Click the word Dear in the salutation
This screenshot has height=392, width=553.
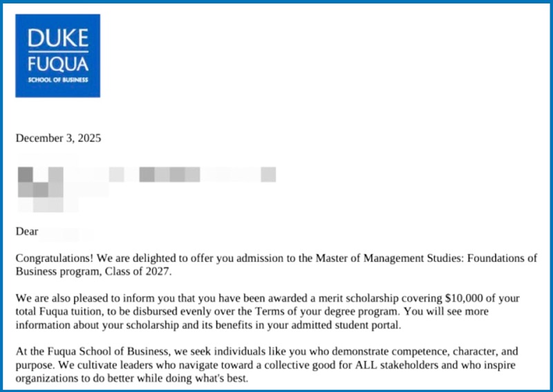click(27, 232)
